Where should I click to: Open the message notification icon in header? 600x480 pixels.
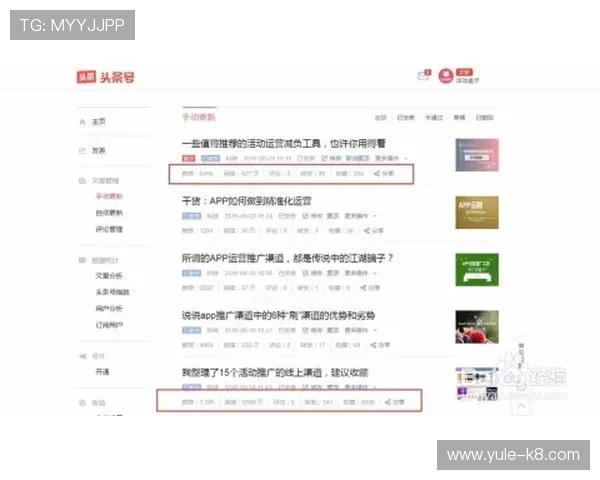point(423,75)
